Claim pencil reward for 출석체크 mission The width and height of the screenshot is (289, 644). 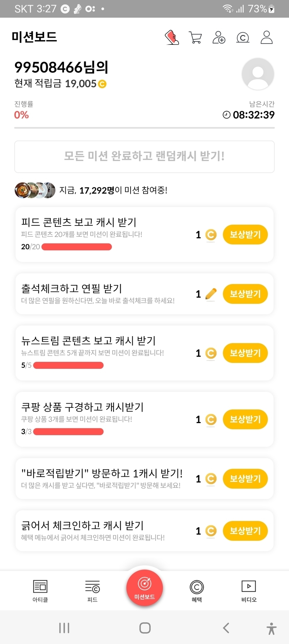[245, 294]
